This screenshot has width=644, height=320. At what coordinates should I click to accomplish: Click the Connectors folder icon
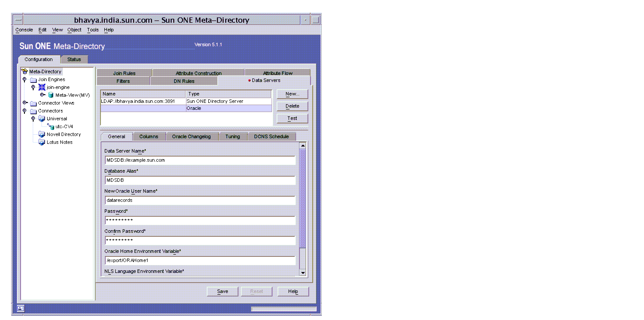point(34,111)
